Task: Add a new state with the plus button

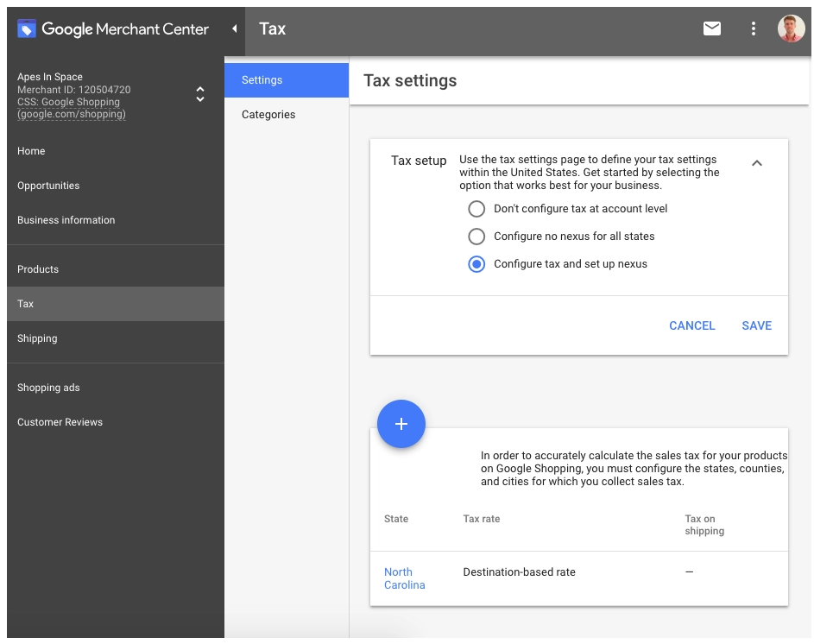Action: (401, 424)
